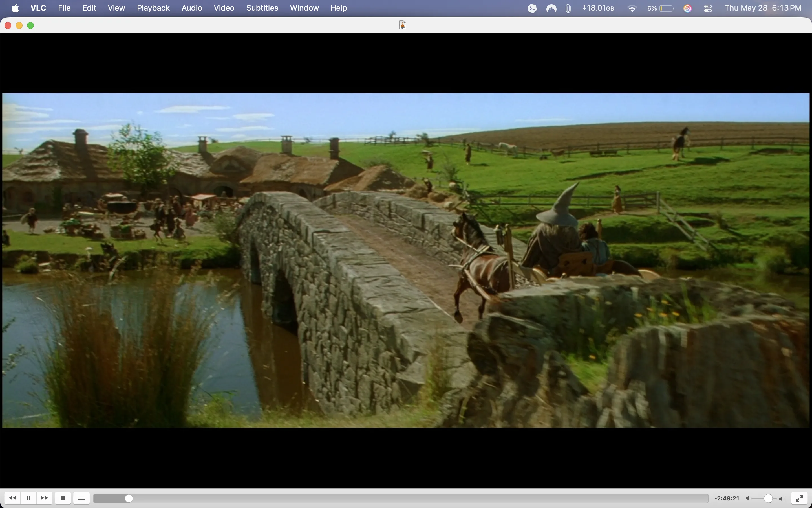
Task: Stop the video playback
Action: tap(63, 498)
